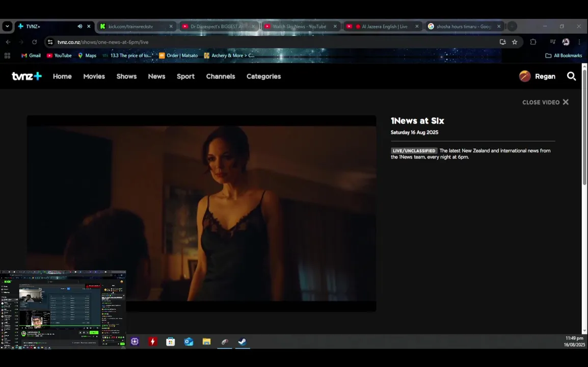Open Chrome profile avatar
The height and width of the screenshot is (367, 588).
566,42
